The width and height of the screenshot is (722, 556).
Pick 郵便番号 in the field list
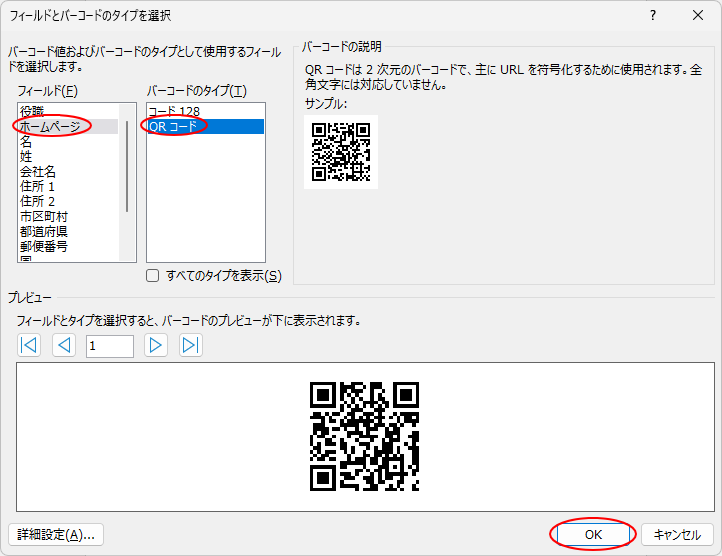click(44, 246)
